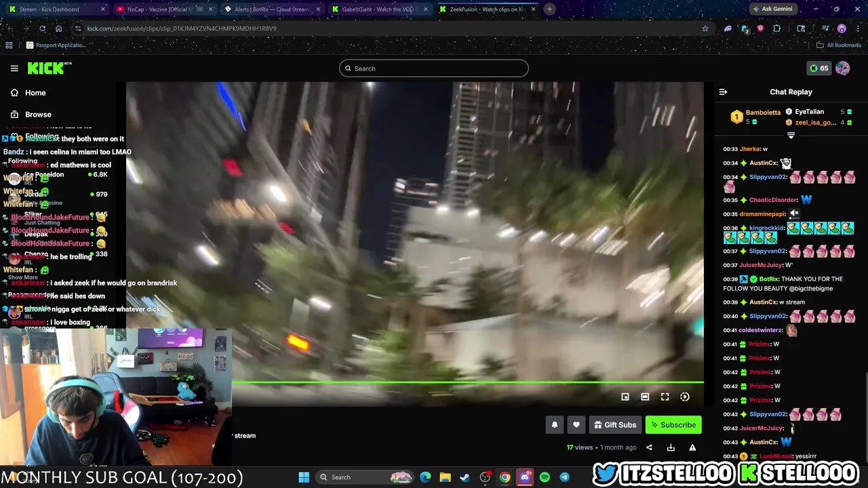Click the green Subscribe button
Image resolution: width=868 pixels, height=488 pixels.
point(673,425)
